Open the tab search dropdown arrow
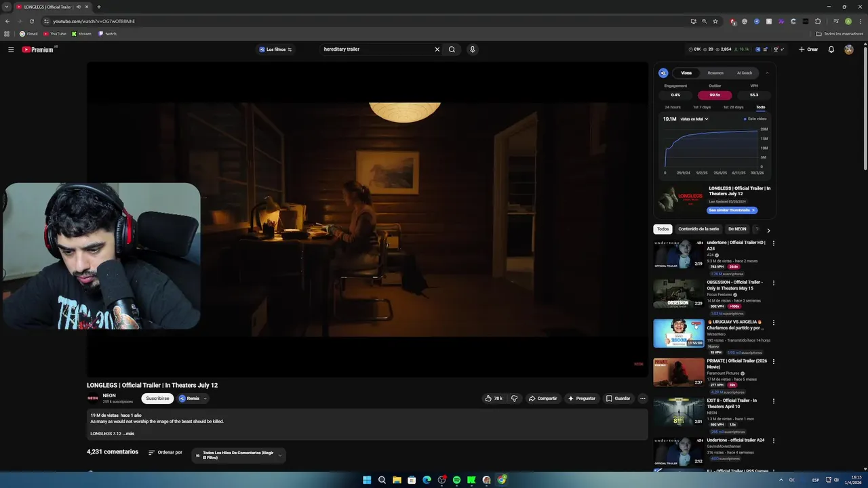 [x=7, y=7]
